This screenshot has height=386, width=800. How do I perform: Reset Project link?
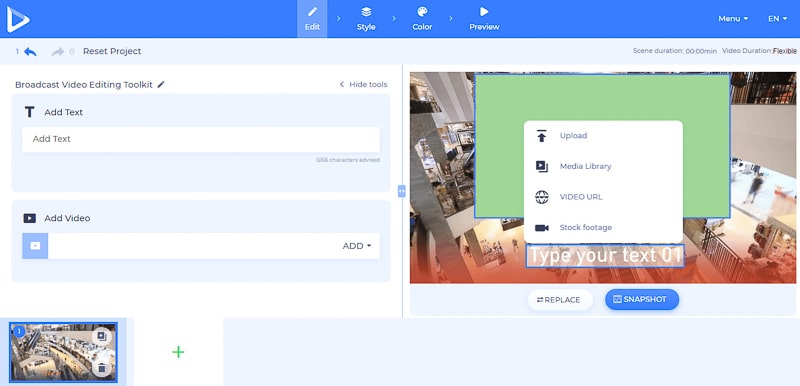click(112, 52)
